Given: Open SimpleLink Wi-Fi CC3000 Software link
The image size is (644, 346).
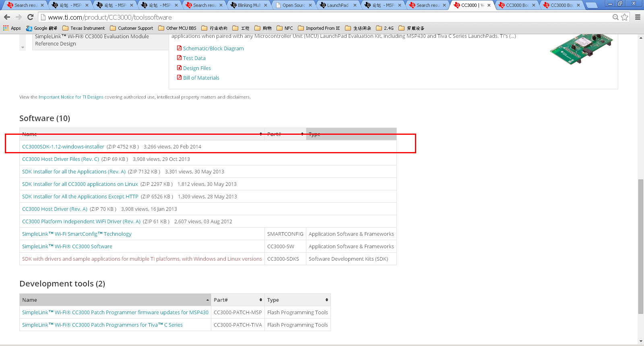Looking at the screenshot, I should click(x=67, y=246).
